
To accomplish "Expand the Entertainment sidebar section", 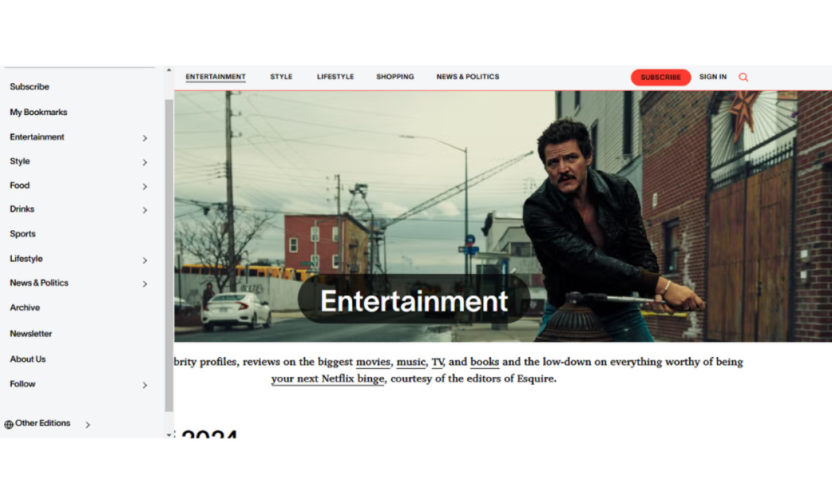I will (x=145, y=138).
